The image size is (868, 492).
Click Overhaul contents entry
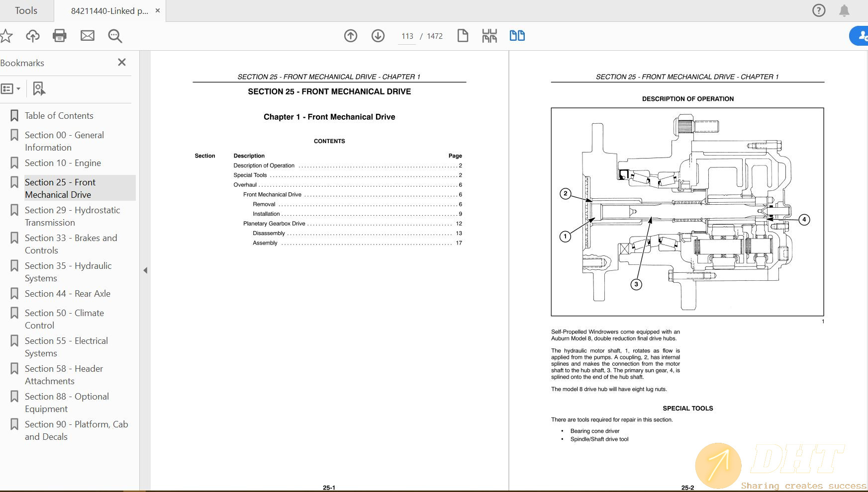click(x=348, y=185)
